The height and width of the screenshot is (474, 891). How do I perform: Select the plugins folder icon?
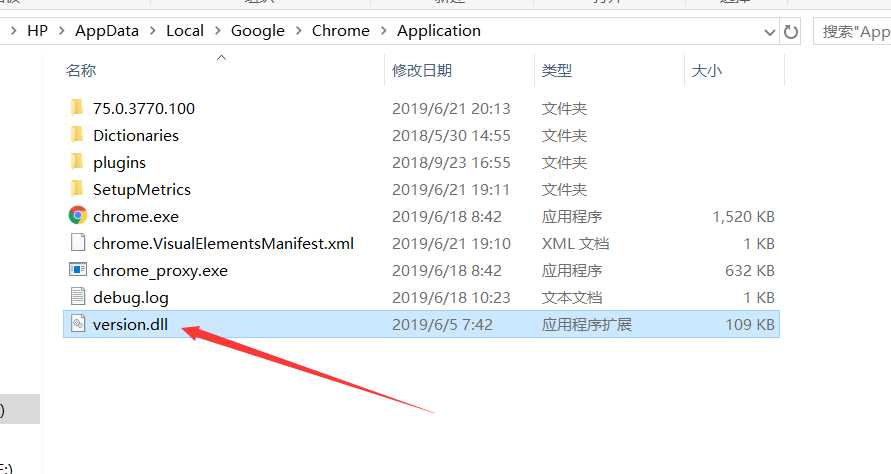[77, 161]
